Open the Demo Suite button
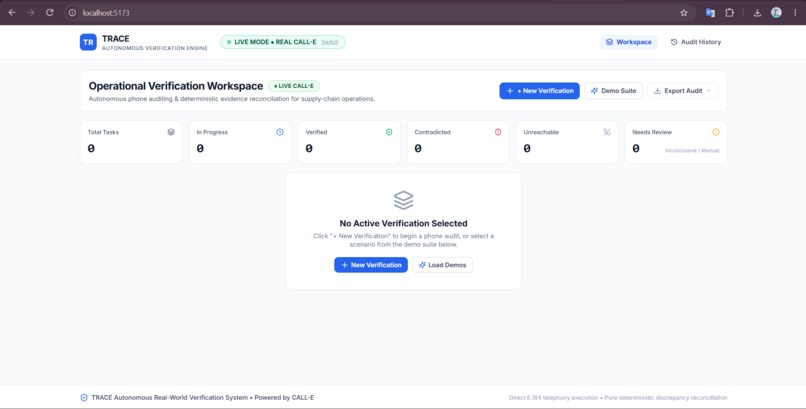 (613, 91)
